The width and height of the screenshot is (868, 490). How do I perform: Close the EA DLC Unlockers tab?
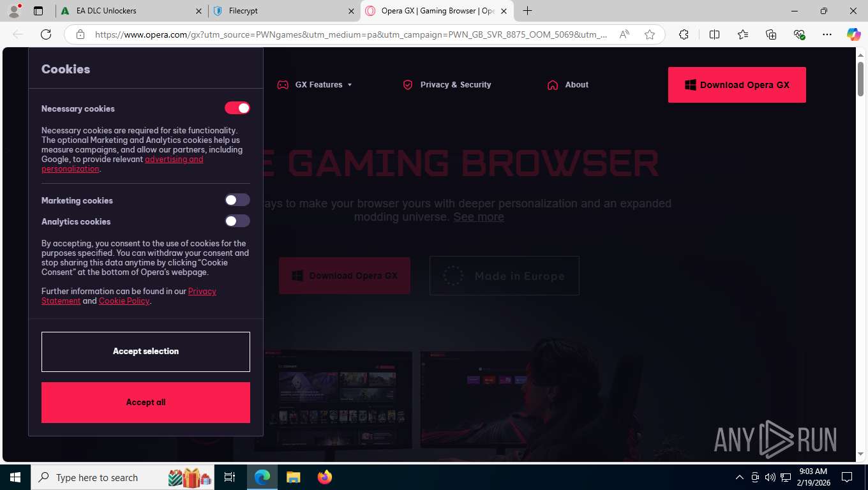tap(198, 11)
